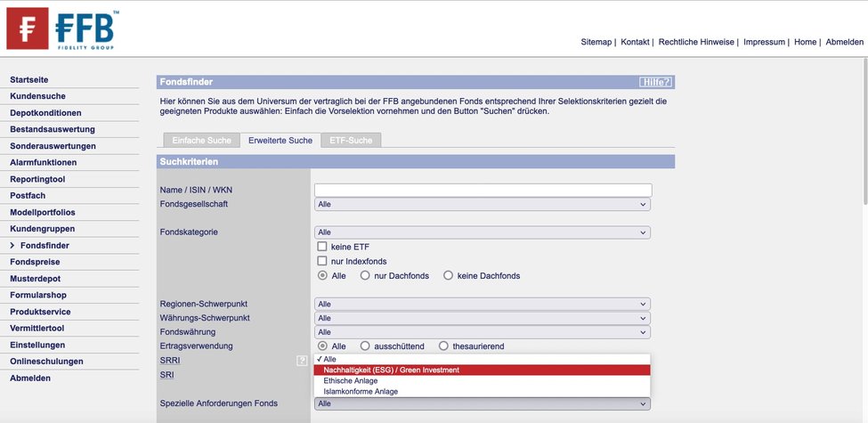The width and height of the screenshot is (868, 423).
Task: Open Formularshop in the sidebar
Action: [38, 295]
